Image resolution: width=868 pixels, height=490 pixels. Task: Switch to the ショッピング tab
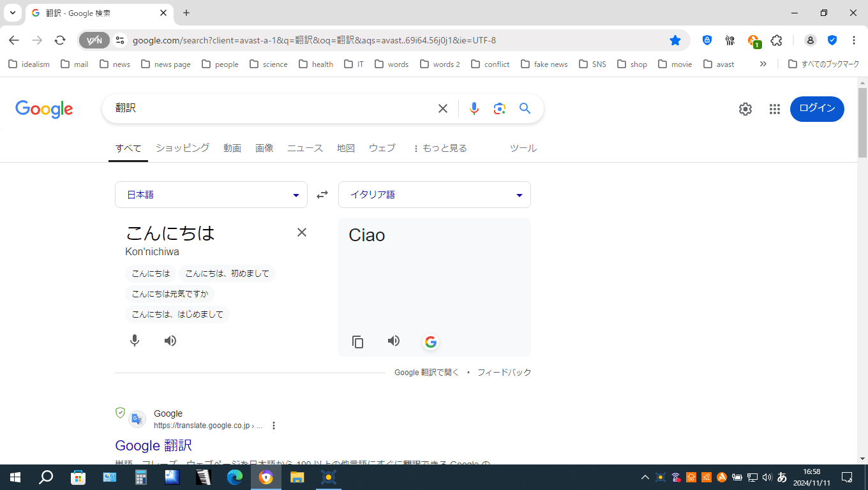click(183, 148)
